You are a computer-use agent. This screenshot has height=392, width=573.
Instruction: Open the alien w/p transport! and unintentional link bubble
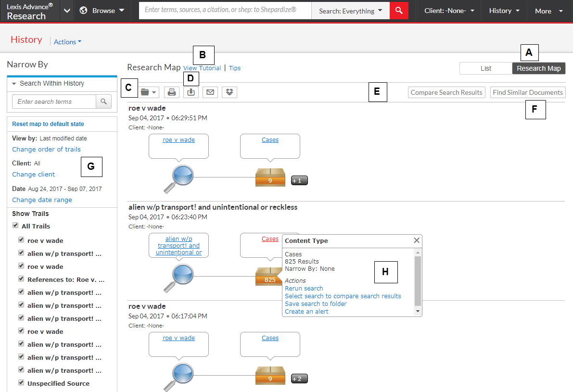[x=178, y=245]
